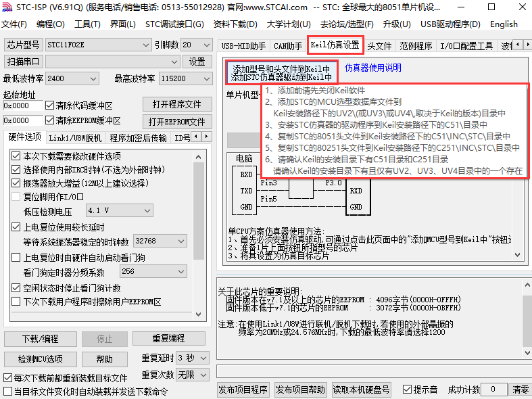532x399 pixels.
Task: Switch to USB-HID助手 tab
Action: tap(243, 46)
